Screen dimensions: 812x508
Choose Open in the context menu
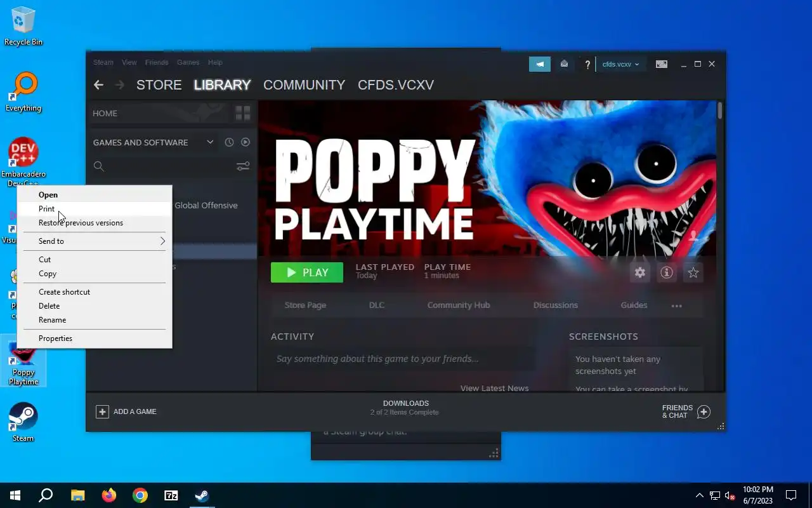95,195
